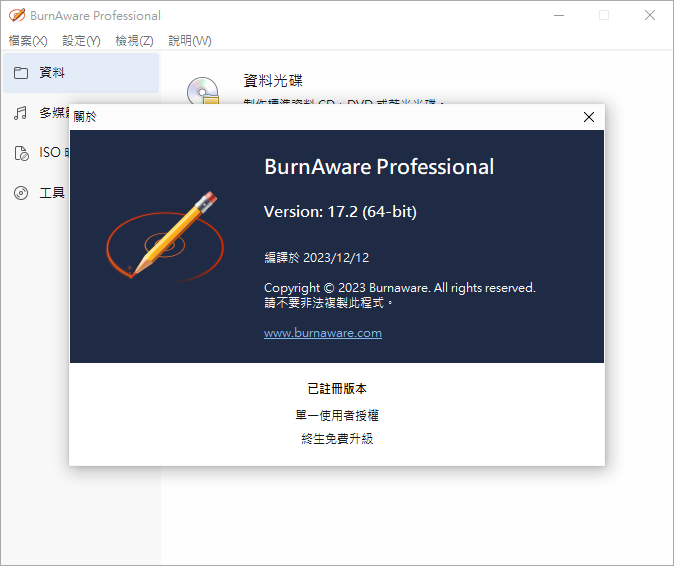Image resolution: width=674 pixels, height=566 pixels.
Task: Select the 資料 sidebar folder icon
Action: click(x=21, y=73)
